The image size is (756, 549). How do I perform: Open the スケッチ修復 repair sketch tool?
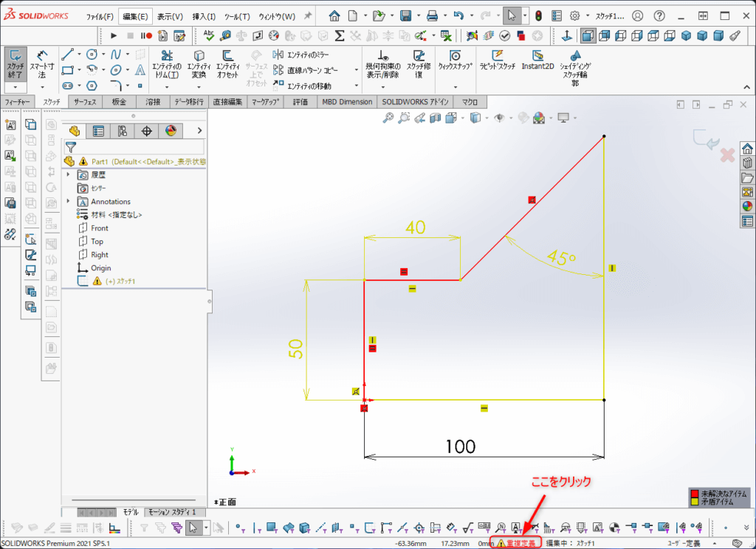tap(419, 64)
